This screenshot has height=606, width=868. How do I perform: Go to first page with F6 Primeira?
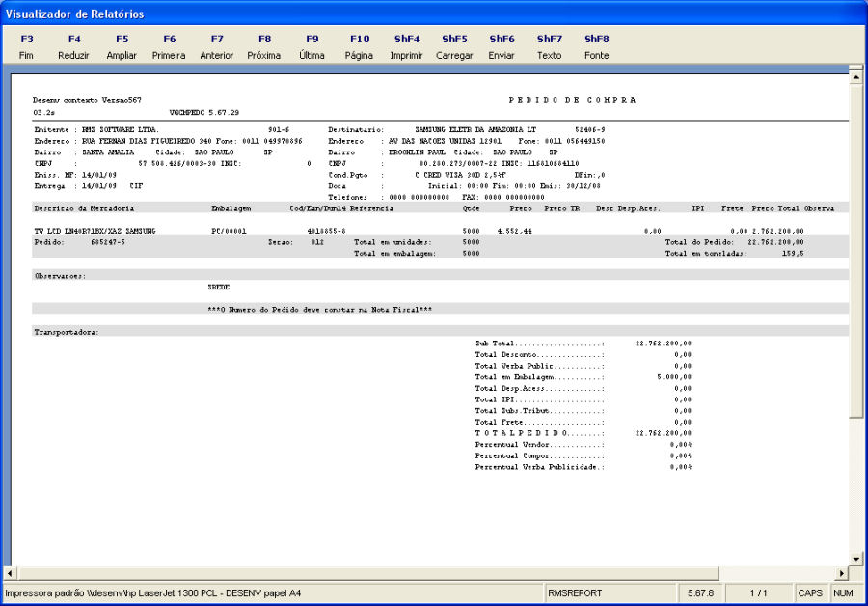point(169,47)
